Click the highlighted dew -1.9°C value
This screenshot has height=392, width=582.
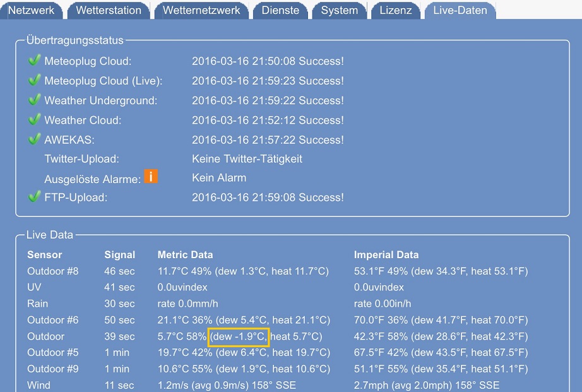(240, 337)
